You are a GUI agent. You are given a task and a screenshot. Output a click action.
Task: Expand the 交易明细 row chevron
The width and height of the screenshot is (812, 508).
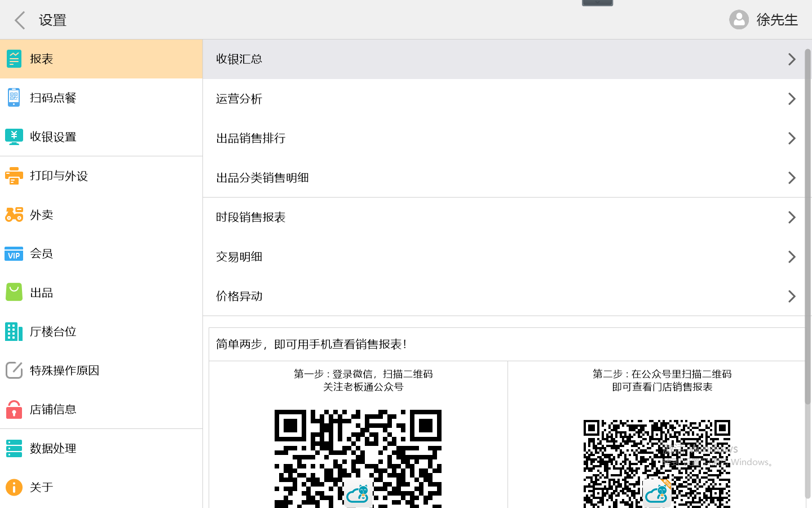[x=792, y=257]
